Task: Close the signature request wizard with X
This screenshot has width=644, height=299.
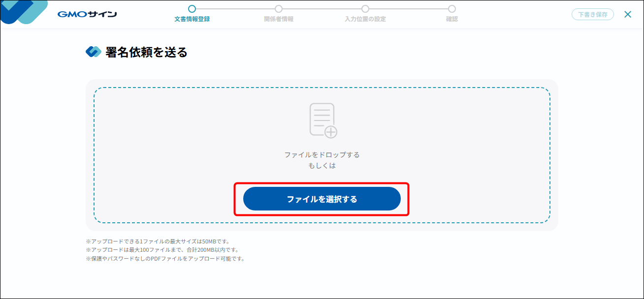Action: (x=628, y=14)
